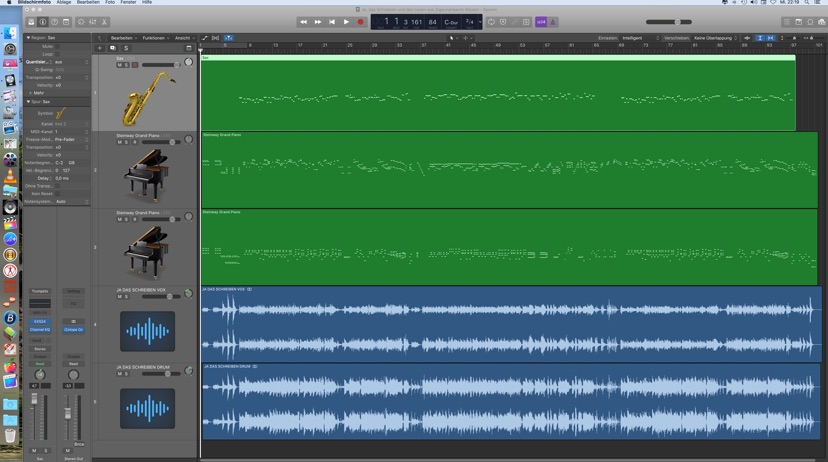
Task: Open the List Editors icon
Action: tap(787, 22)
